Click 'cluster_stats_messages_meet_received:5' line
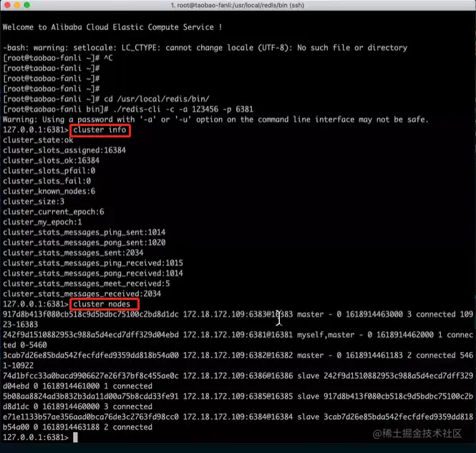 (86, 283)
